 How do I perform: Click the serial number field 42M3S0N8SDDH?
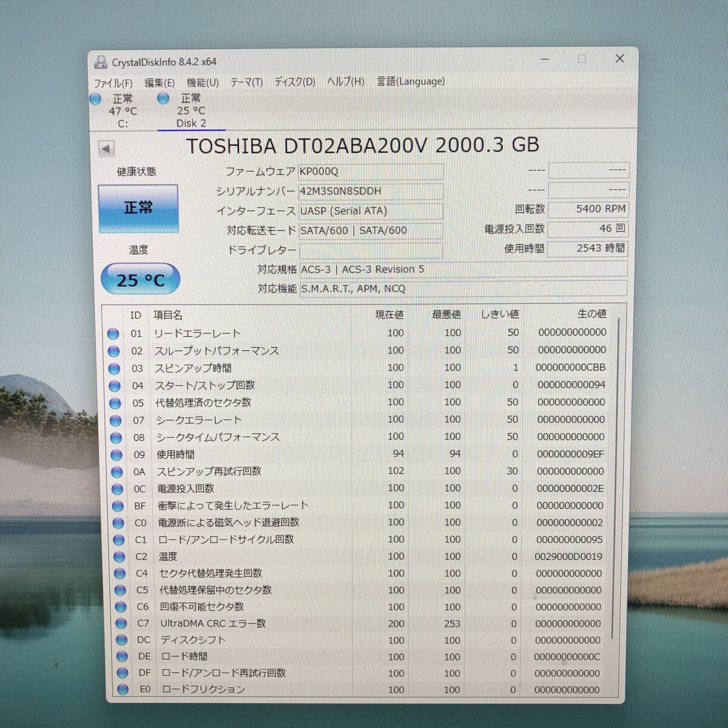pyautogui.click(x=371, y=191)
